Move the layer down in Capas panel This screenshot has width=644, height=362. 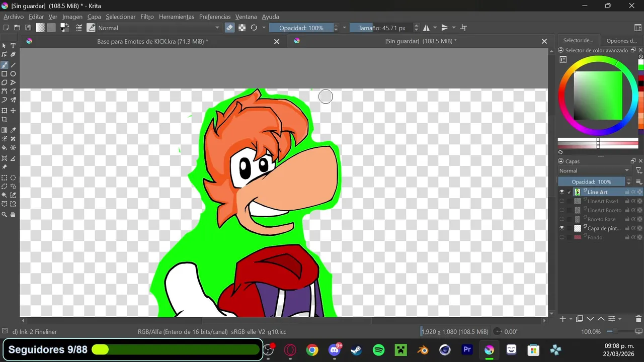tap(591, 319)
